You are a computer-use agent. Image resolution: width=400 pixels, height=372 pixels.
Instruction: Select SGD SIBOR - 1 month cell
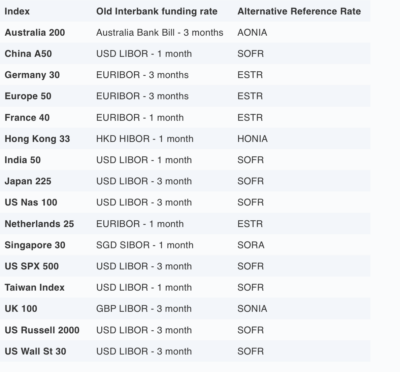(x=145, y=245)
